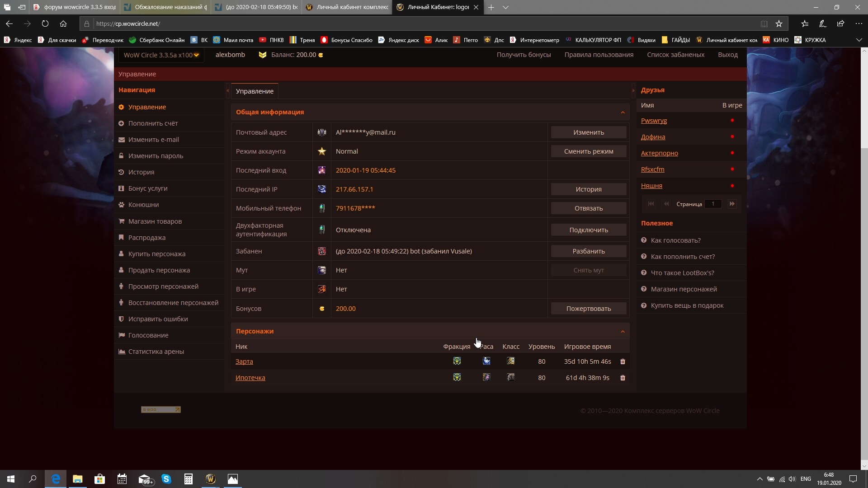This screenshot has height=488, width=868.
Task: Open Calculator from the taskbar
Action: point(189,479)
